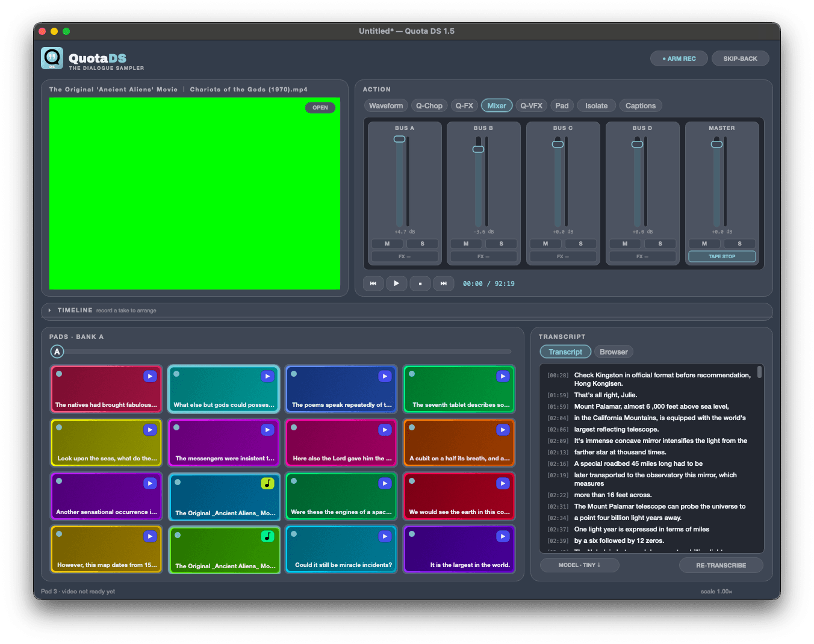
Task: Click play icon on 'The messengers were insistent' pad
Action: click(x=267, y=430)
